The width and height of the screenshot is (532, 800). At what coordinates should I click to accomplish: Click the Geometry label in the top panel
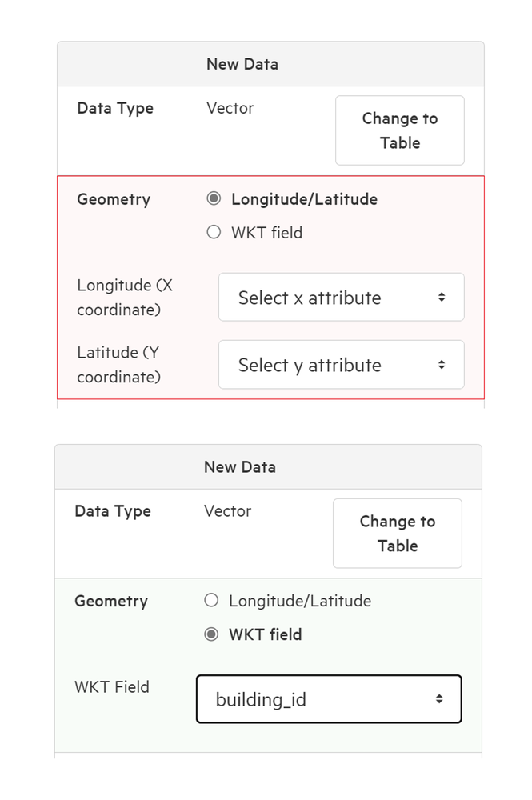click(x=113, y=199)
